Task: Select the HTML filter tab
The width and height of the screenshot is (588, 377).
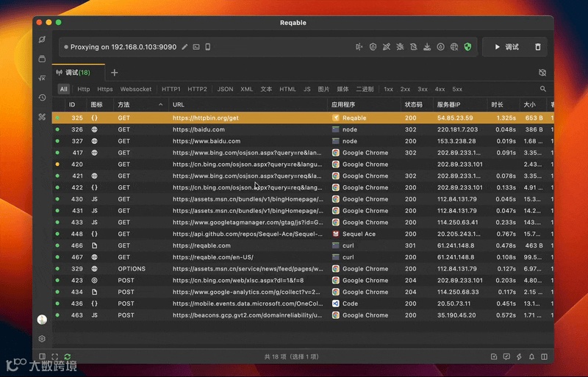Action: tap(287, 89)
